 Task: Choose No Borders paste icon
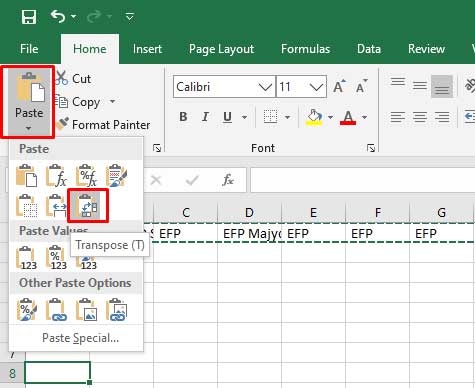[x=26, y=206]
